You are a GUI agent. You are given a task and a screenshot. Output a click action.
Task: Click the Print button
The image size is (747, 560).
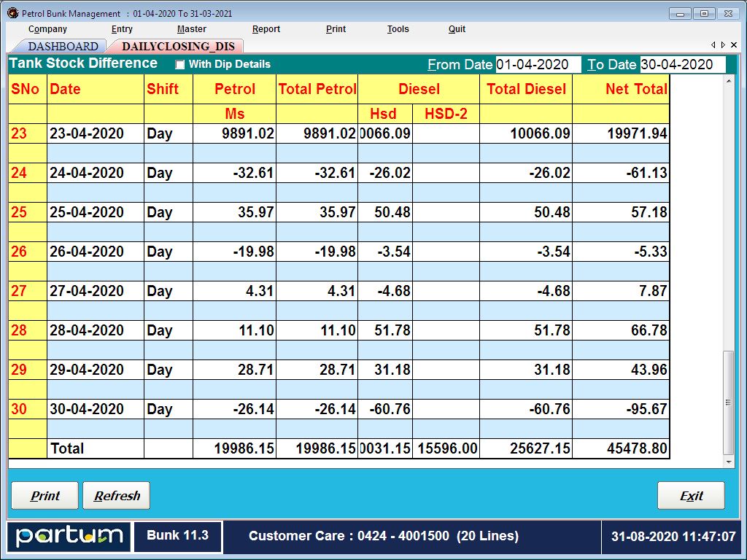[44, 496]
